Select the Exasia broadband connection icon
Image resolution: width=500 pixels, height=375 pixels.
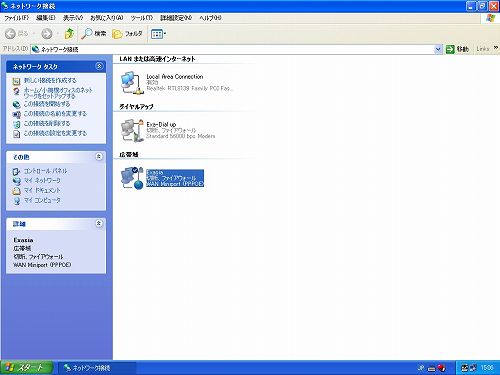point(132,178)
